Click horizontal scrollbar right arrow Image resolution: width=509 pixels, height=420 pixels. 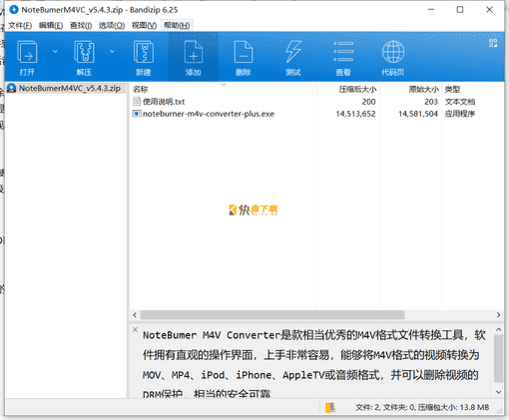tap(498, 314)
